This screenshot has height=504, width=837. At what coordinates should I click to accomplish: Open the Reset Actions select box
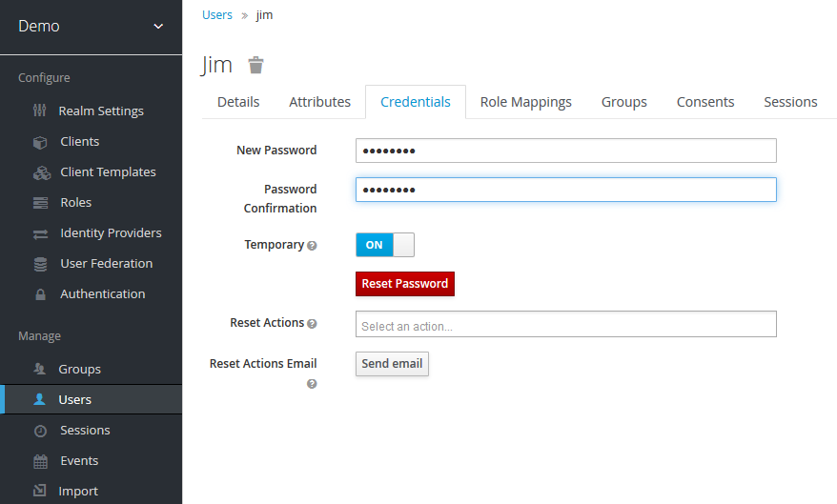point(565,325)
